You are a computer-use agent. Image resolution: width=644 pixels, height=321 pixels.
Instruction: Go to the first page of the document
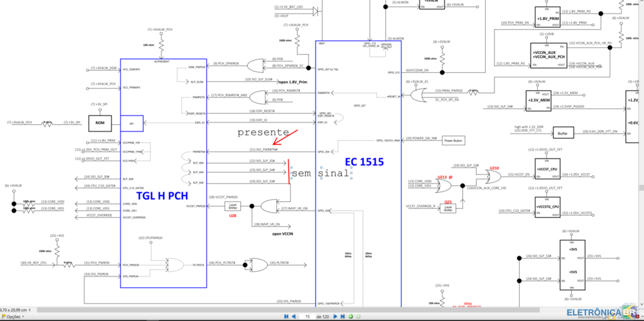(x=285, y=317)
